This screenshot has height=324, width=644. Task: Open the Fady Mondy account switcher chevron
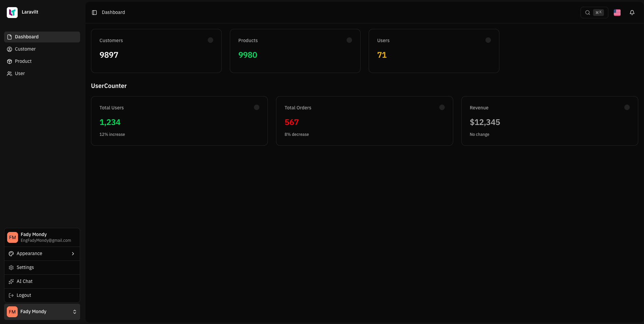75,311
